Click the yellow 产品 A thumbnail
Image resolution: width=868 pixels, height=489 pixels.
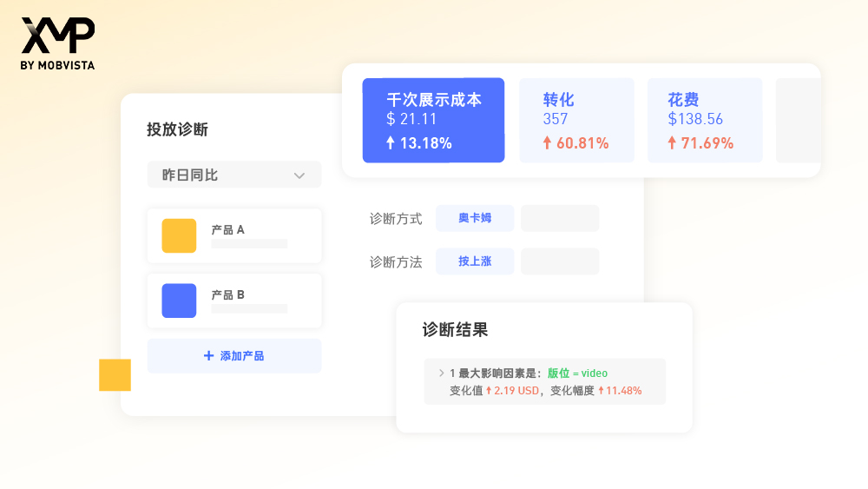[179, 236]
